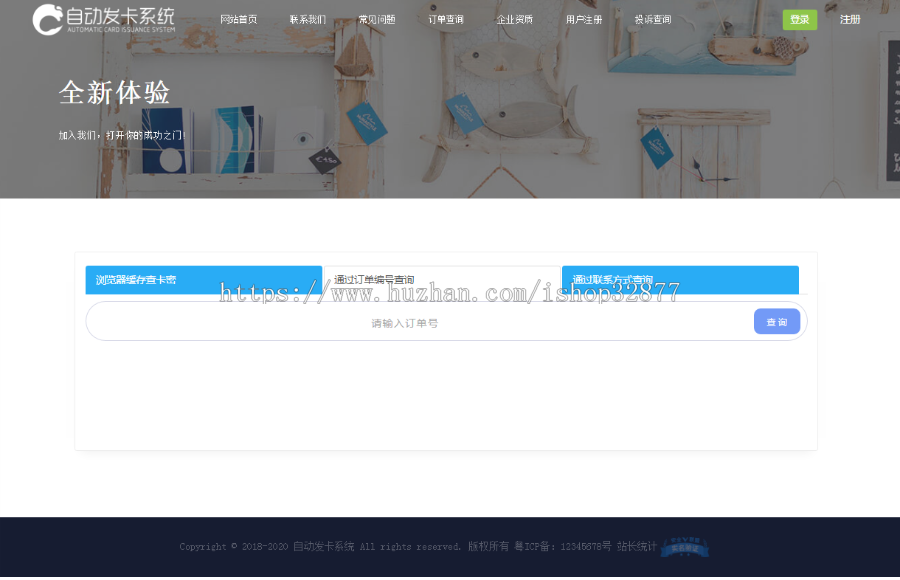Click the 注册 link in the navbar
Screen dimensions: 900x580
(x=849, y=19)
